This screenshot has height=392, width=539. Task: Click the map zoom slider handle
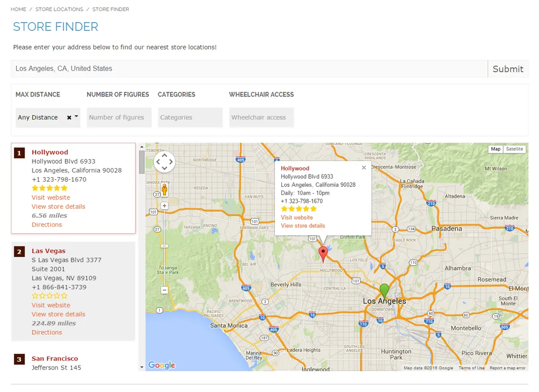pos(164,246)
